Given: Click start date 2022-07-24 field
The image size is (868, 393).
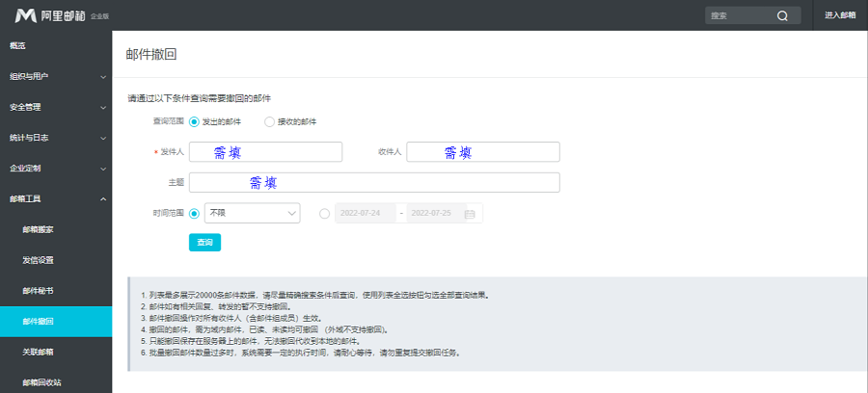Looking at the screenshot, I should coord(366,214).
